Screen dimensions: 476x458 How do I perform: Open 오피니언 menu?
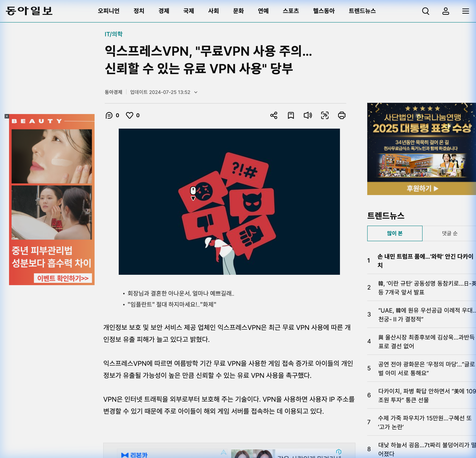coord(109,11)
